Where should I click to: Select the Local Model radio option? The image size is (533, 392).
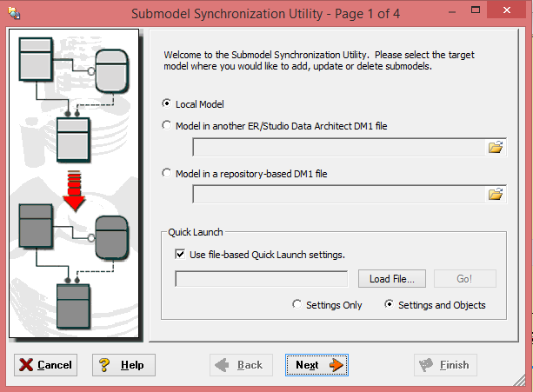[167, 103]
